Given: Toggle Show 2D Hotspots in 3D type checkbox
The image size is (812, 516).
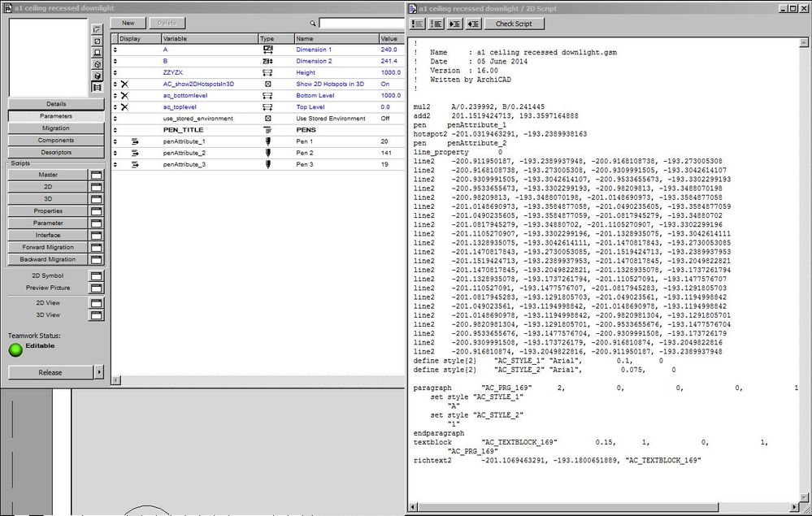Looking at the screenshot, I should pyautogui.click(x=267, y=84).
